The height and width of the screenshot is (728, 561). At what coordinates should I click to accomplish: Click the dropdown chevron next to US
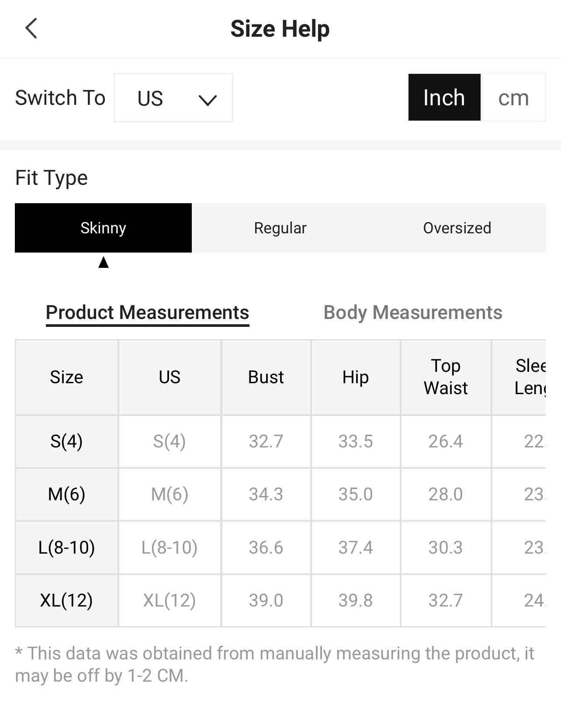208,100
